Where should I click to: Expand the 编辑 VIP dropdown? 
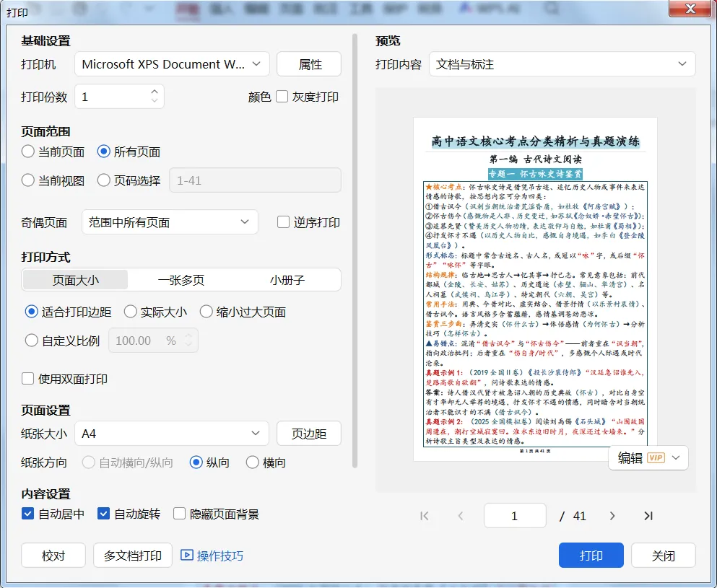click(676, 458)
